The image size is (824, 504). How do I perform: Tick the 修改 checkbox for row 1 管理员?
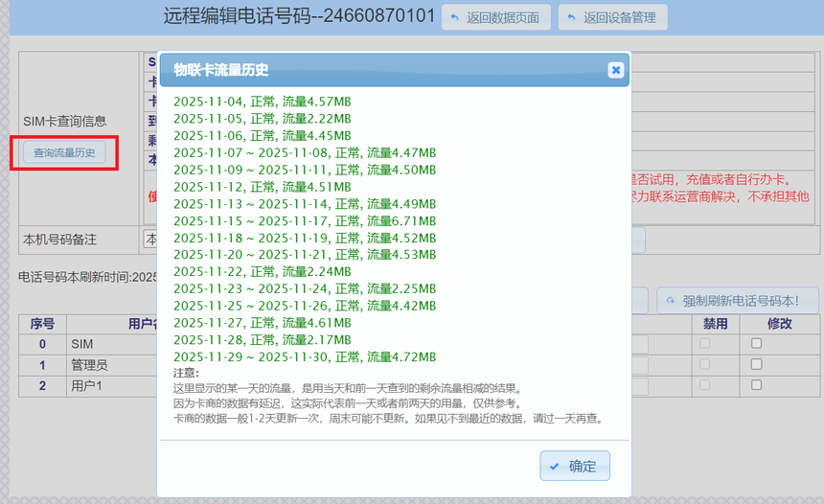click(x=756, y=364)
